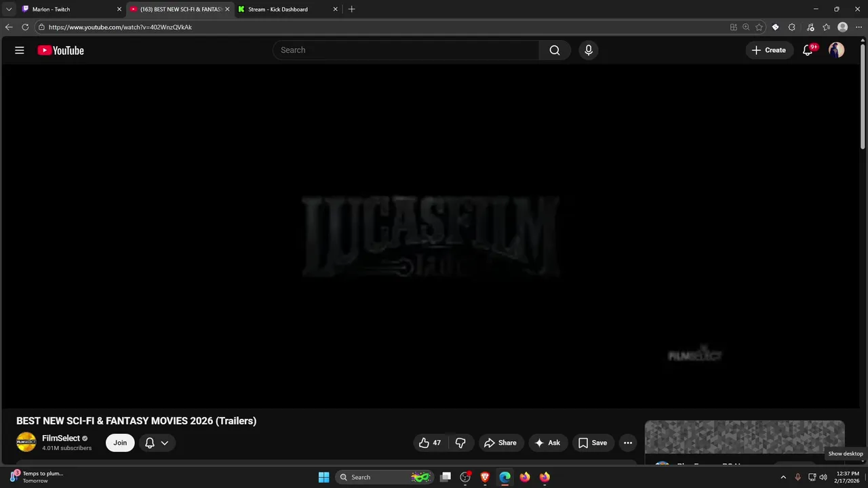Screen dimensions: 868x488
Task: Go back in the browser
Action: [9, 27]
